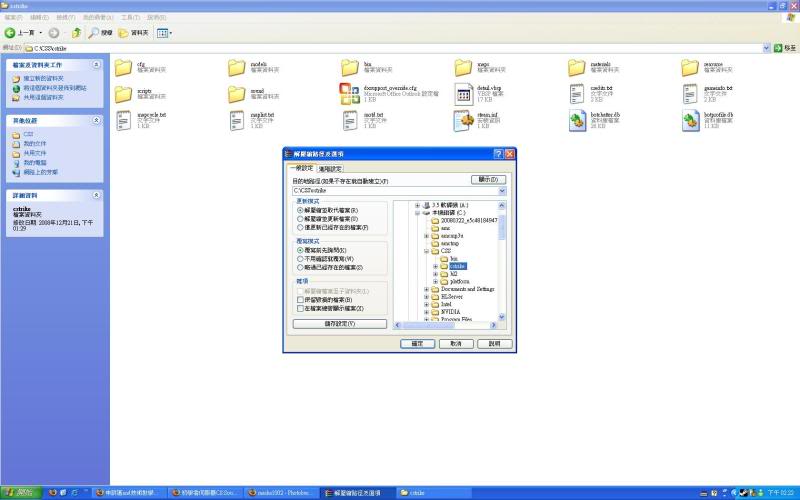Open the Search magnifier tool in toolbar

(93, 33)
